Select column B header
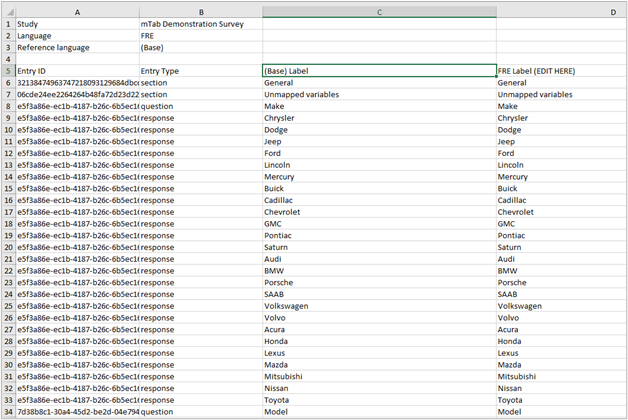This screenshot has width=628, height=420. pyautogui.click(x=201, y=12)
